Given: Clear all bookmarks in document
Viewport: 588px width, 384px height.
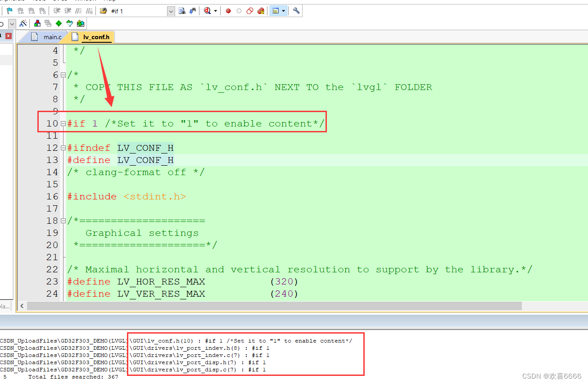Looking at the screenshot, I should pyautogui.click(x=42, y=10).
